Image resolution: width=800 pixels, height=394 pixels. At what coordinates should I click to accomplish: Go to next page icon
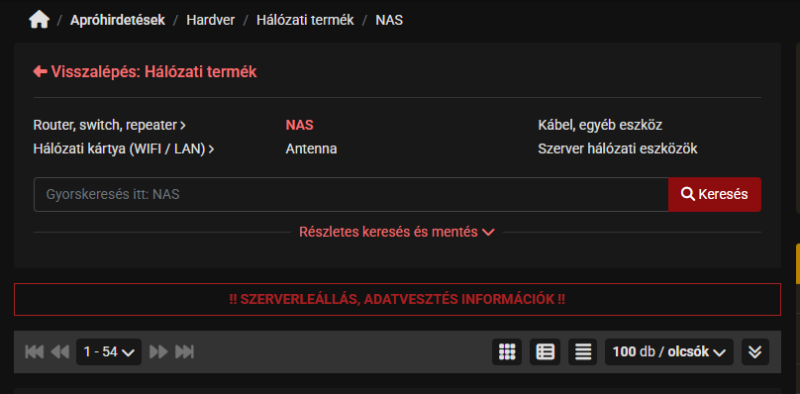[x=159, y=352]
